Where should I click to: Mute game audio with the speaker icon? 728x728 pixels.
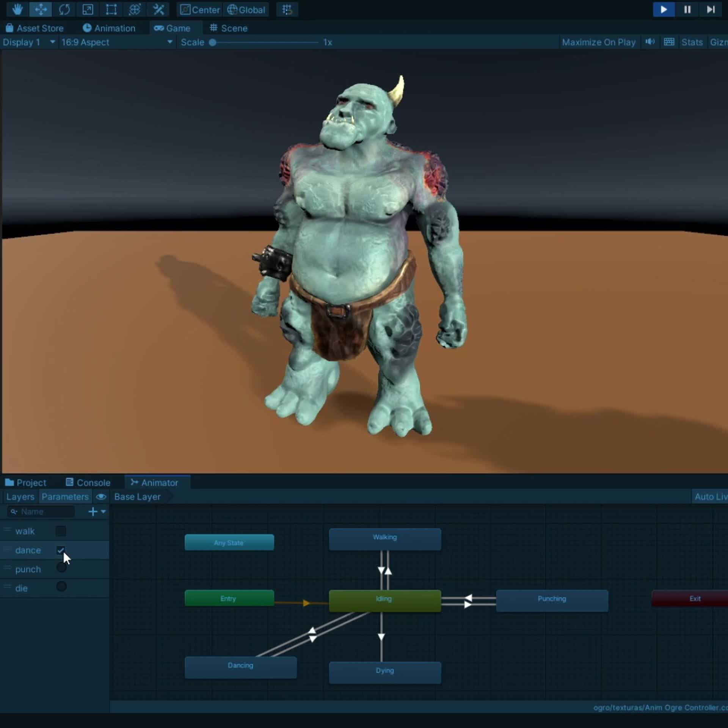650,42
